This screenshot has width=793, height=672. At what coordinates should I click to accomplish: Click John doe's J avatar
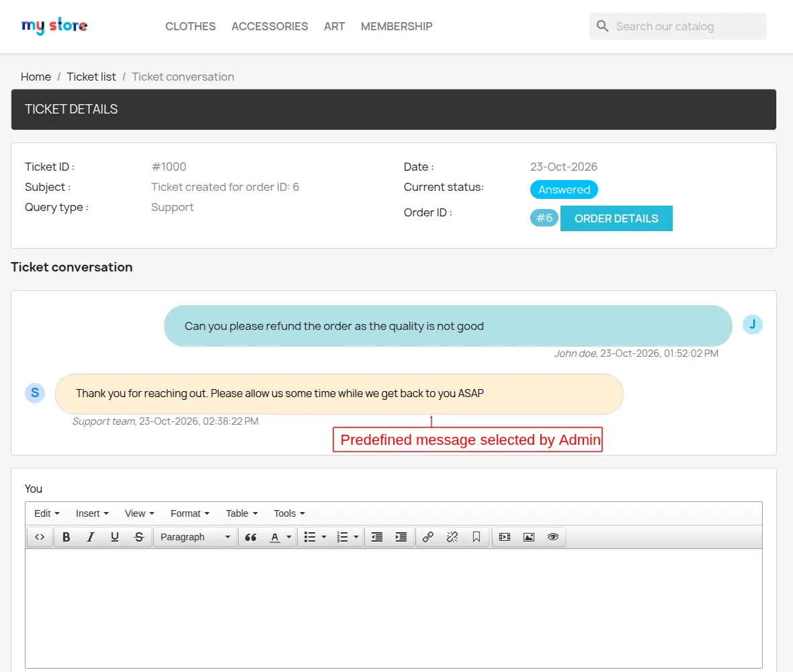tap(753, 325)
